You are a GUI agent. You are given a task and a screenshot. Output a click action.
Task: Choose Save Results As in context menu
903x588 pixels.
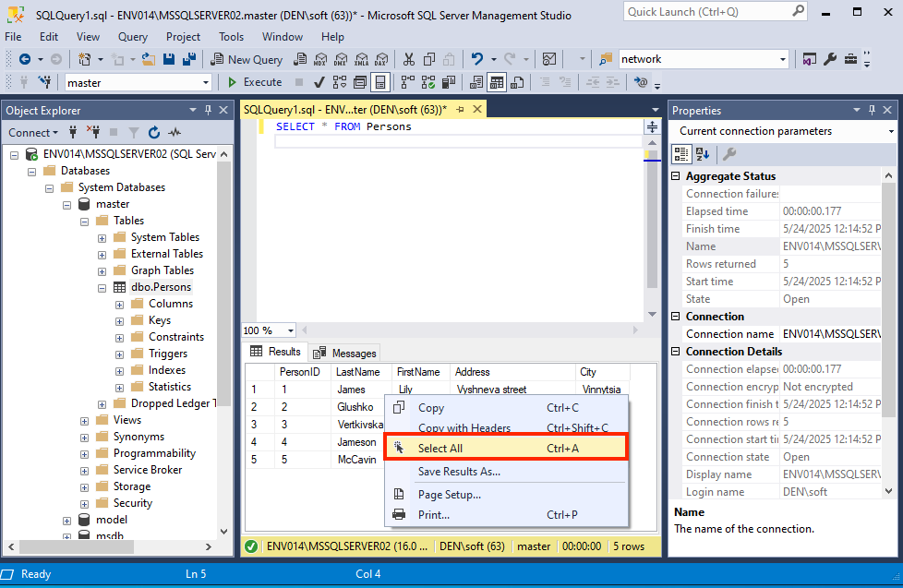[x=506, y=472]
